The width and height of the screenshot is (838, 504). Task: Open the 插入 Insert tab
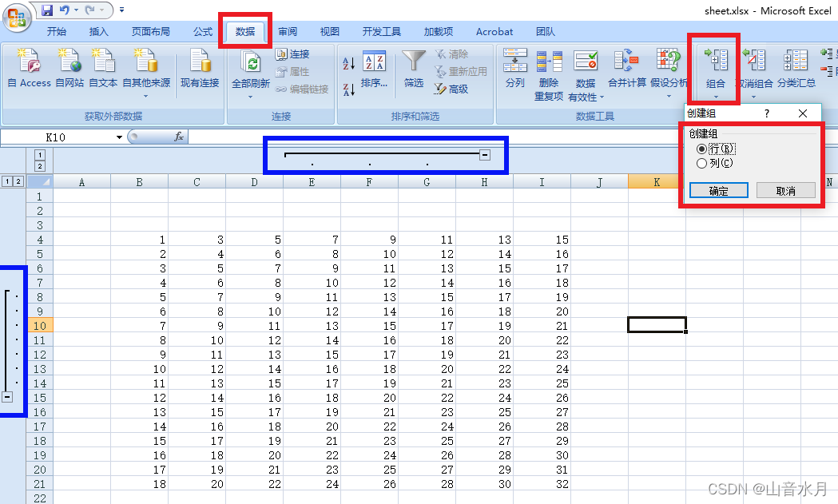tap(99, 31)
